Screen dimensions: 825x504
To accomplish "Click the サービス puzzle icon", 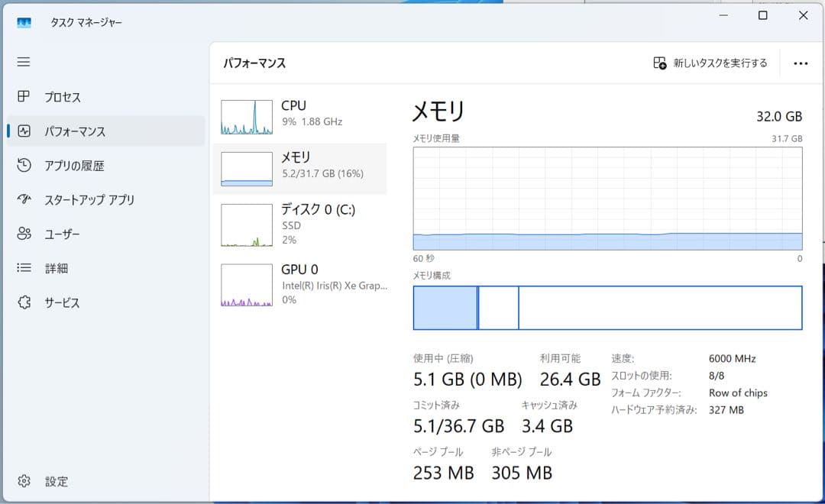I will pos(24,302).
